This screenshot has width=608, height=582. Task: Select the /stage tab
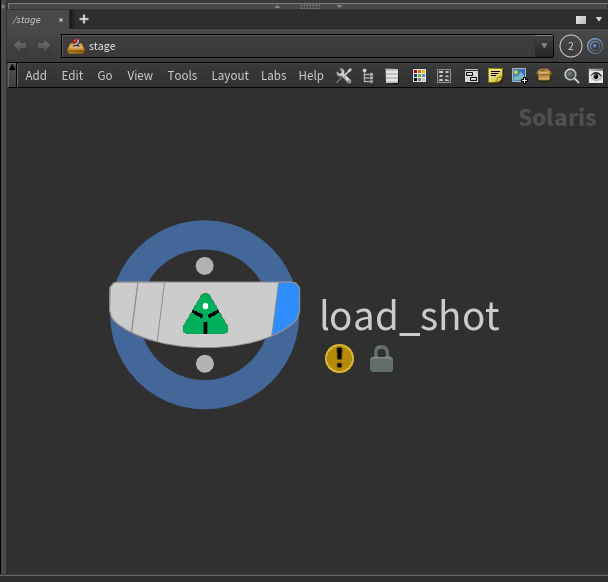tap(26, 20)
